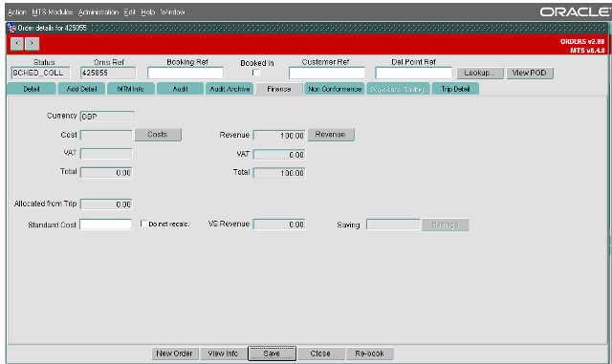Click the Re-book button

pos(369,353)
